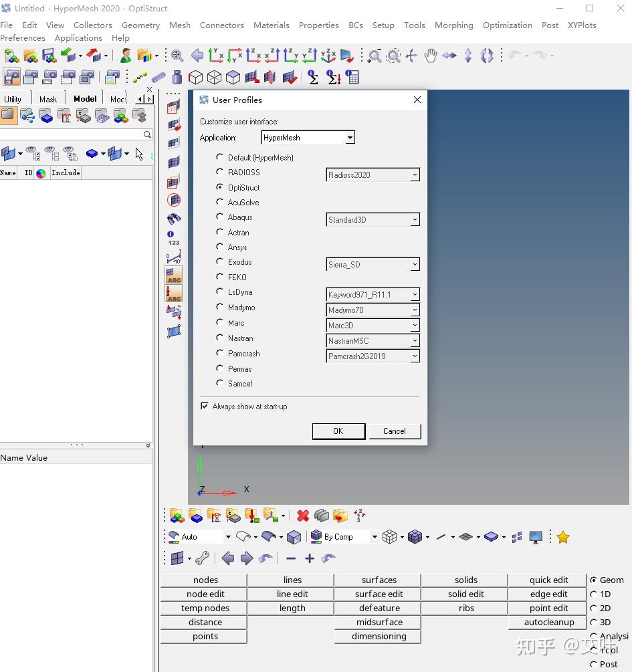Expand the Keyword971_R11.1 LsDyna version dropdown
This screenshot has width=632, height=672.
[x=415, y=295]
